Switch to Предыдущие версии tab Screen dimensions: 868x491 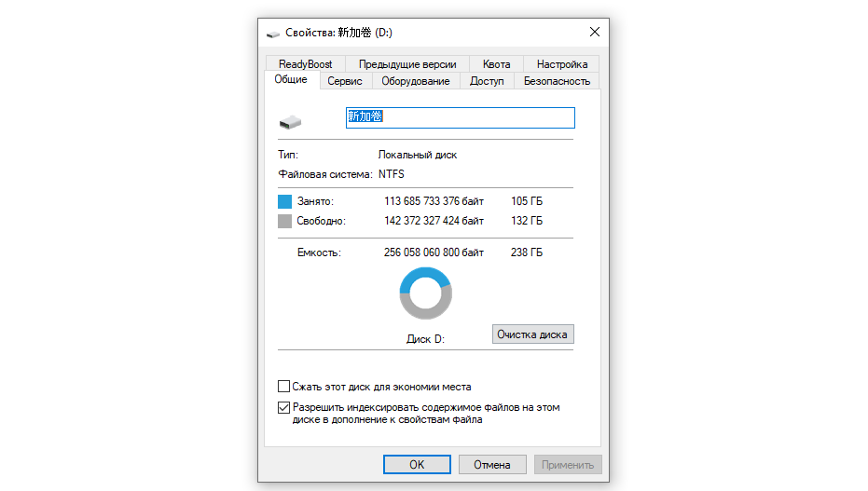[407, 64]
